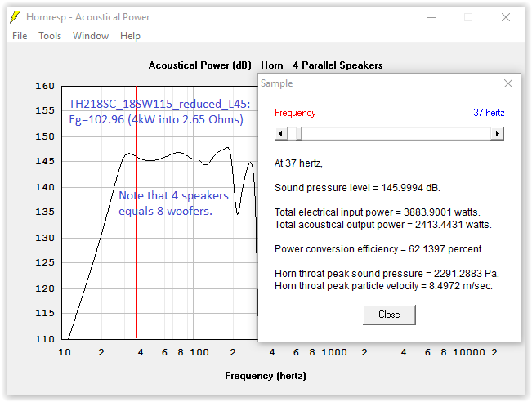
Task: Click the 1000 x-axis tick label
Action: tap(334, 352)
